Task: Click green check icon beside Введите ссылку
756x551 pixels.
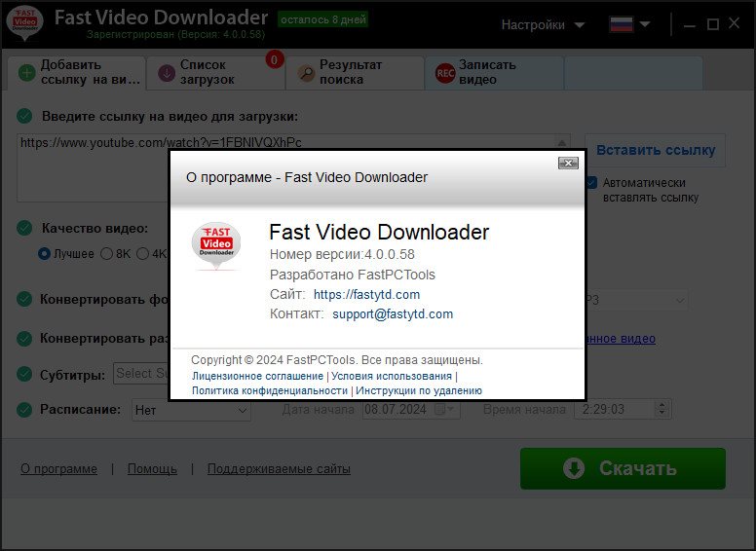Action: (x=24, y=116)
